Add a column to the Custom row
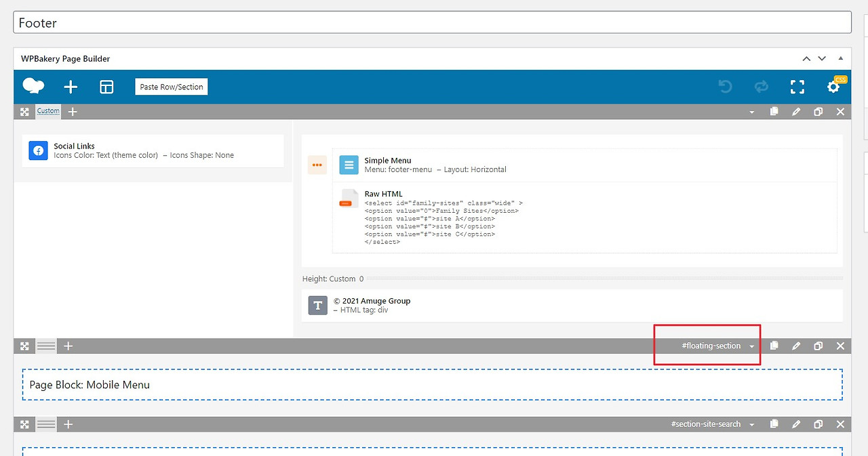 (x=73, y=112)
